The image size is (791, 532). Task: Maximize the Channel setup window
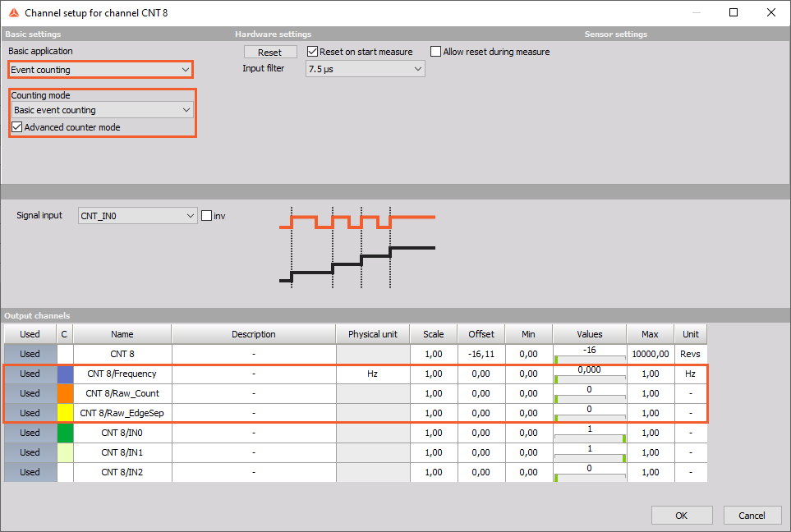pyautogui.click(x=734, y=12)
